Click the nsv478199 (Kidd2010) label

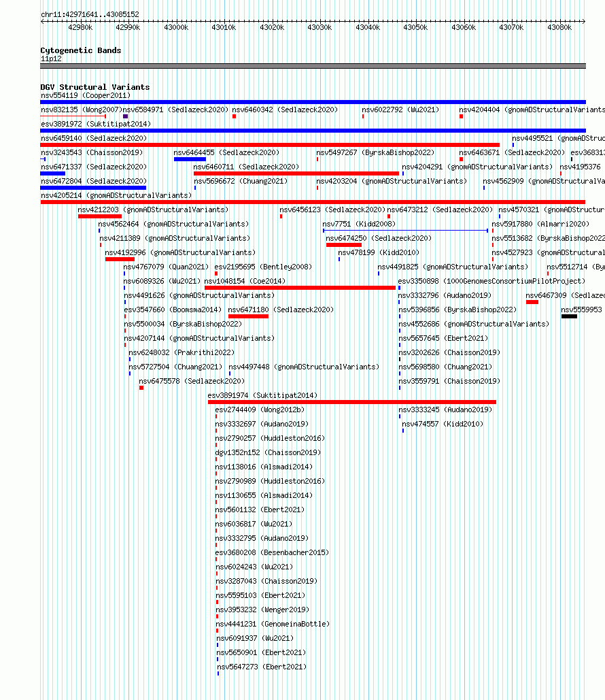tap(379, 252)
